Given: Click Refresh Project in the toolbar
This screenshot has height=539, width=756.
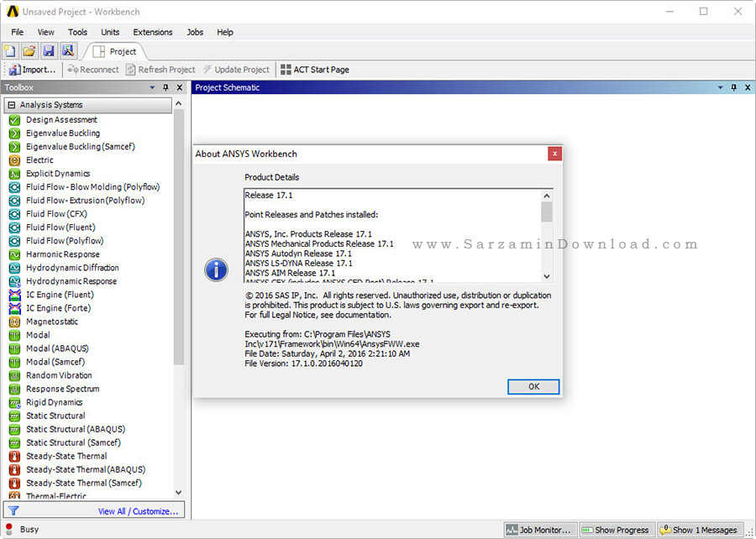Looking at the screenshot, I should click(161, 70).
